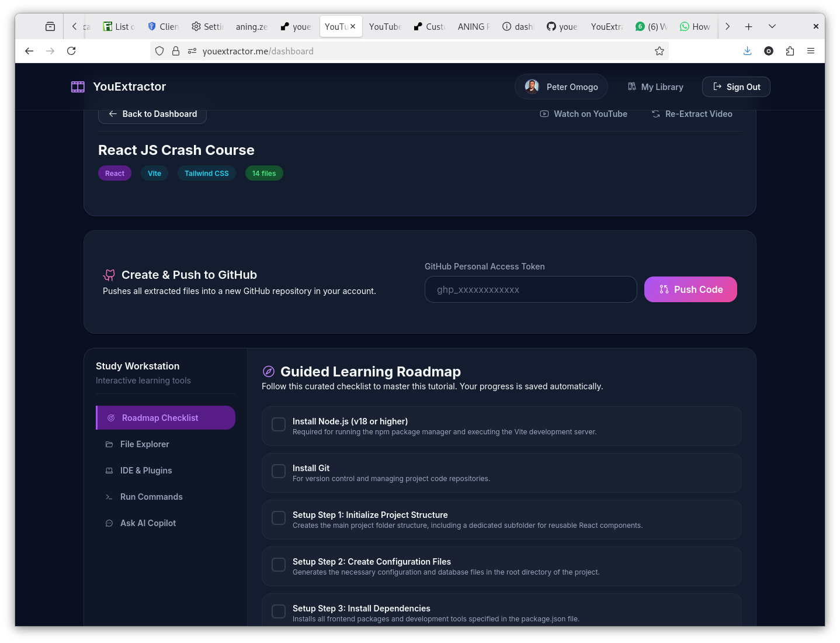Viewport: 840px width, 643px height.
Task: Click the YouExtractor film logo icon
Action: [x=78, y=87]
